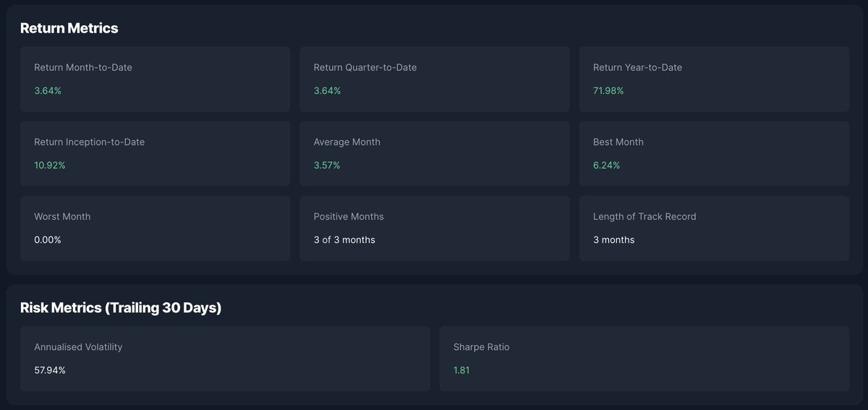The image size is (868, 410).
Task: Select the Best Month label
Action: (618, 142)
